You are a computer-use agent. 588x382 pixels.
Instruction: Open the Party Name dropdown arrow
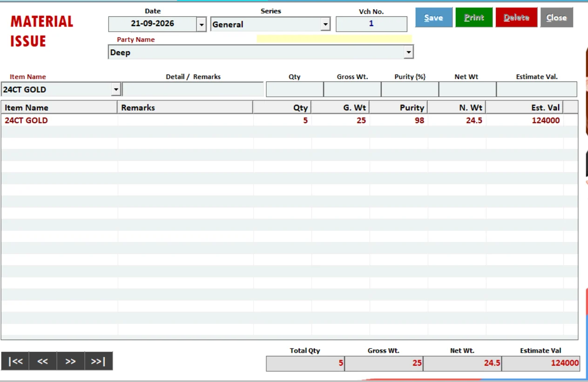tap(409, 52)
